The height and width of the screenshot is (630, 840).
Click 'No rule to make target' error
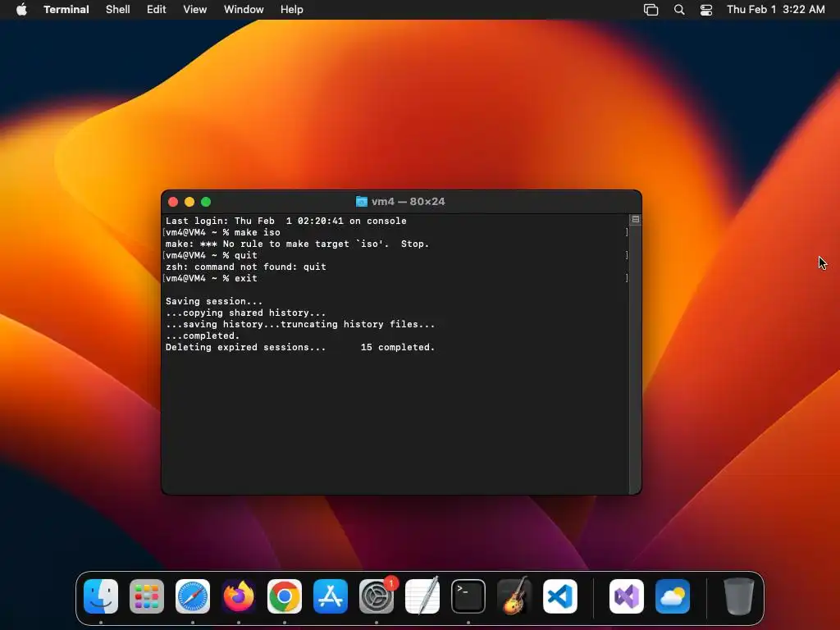(297, 244)
